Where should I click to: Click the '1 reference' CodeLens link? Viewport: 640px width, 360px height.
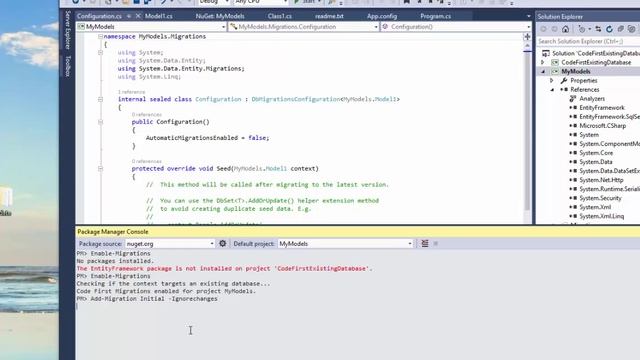click(131, 92)
